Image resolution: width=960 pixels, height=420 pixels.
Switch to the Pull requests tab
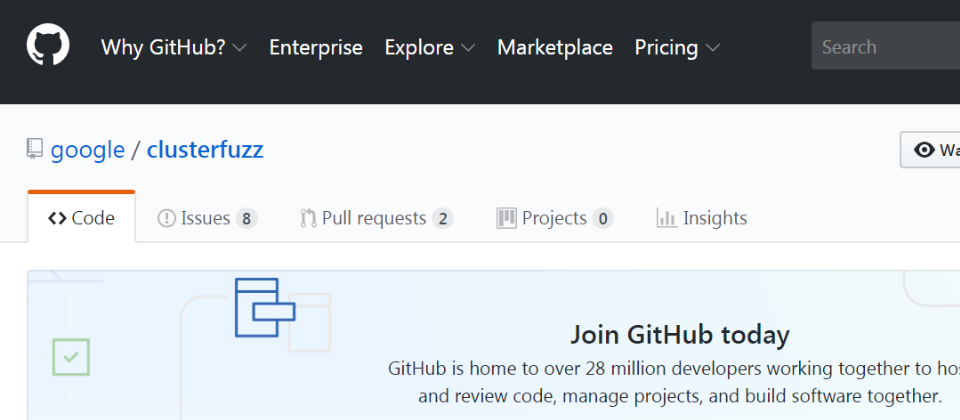point(377,218)
